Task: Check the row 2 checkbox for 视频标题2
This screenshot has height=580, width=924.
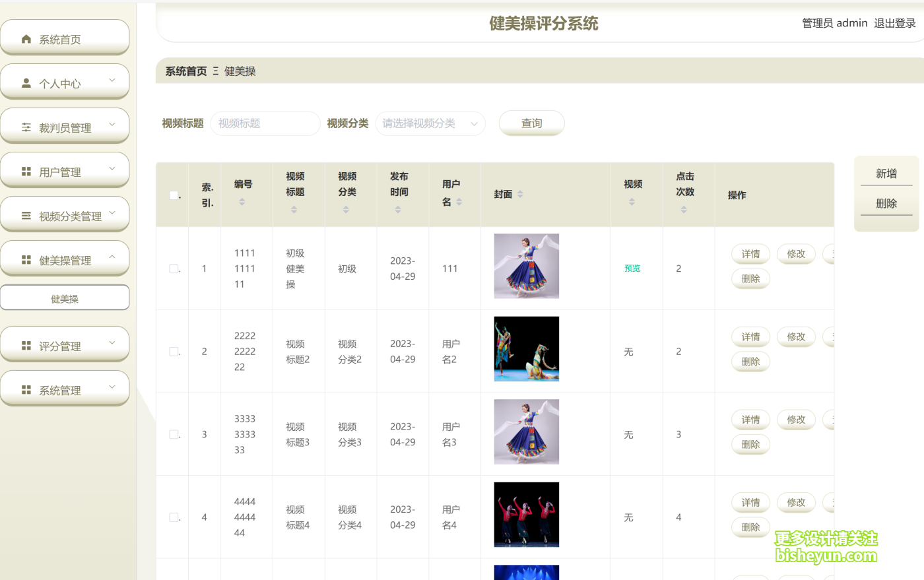Action: 174,352
